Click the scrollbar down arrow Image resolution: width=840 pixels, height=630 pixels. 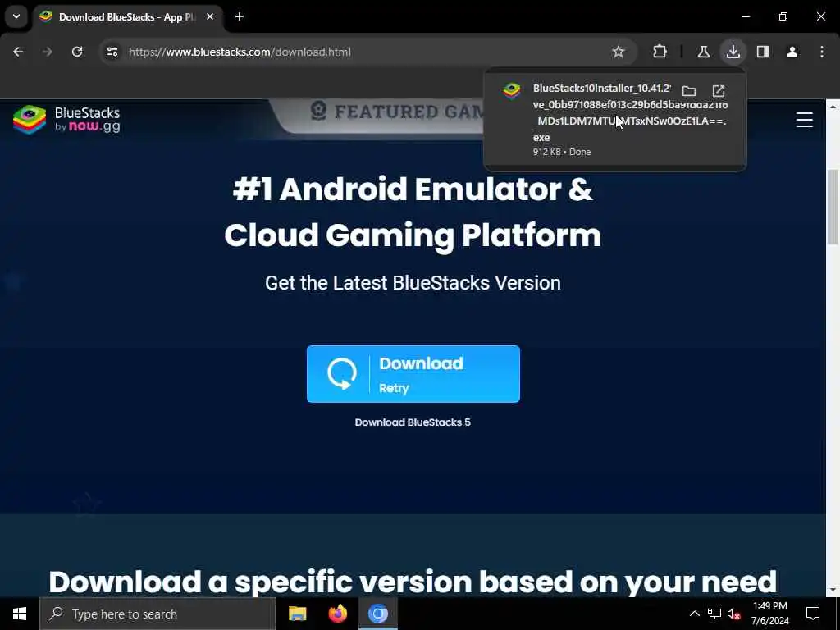[x=833, y=591]
